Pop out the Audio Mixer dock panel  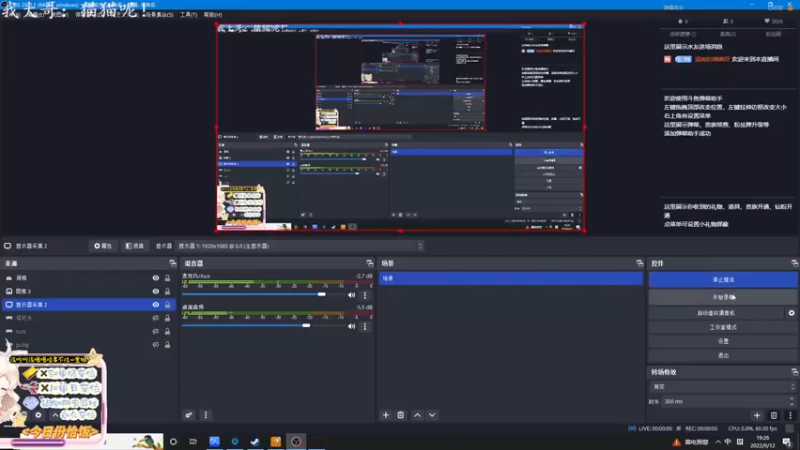(369, 263)
